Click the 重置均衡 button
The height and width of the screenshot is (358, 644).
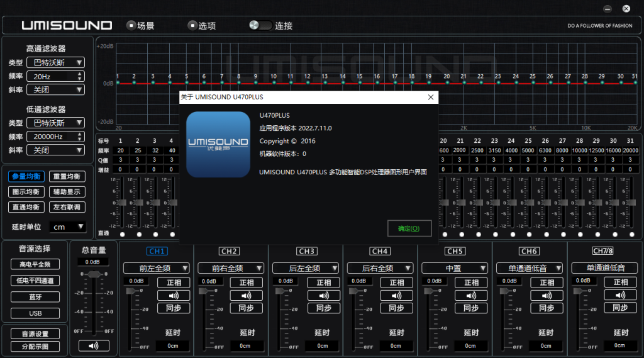(67, 176)
